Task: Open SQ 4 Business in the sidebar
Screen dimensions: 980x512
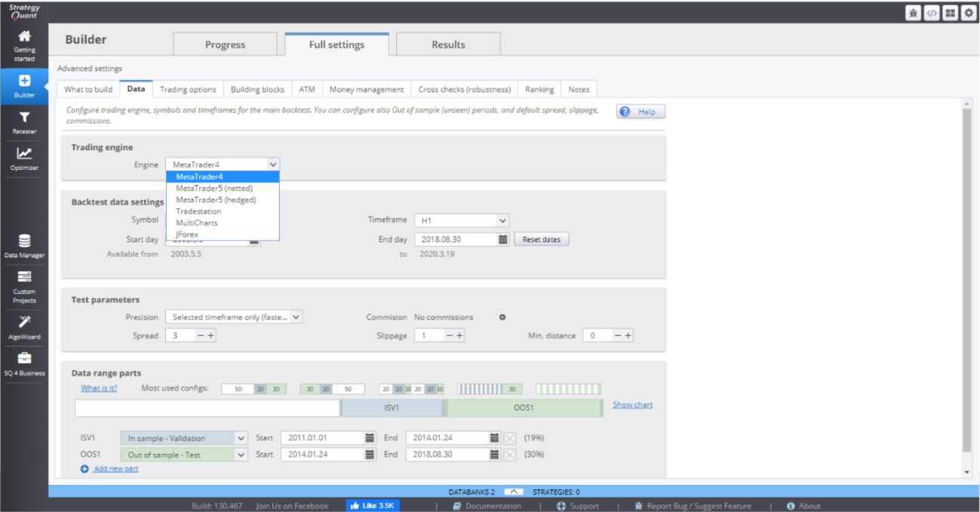Action: point(24,364)
